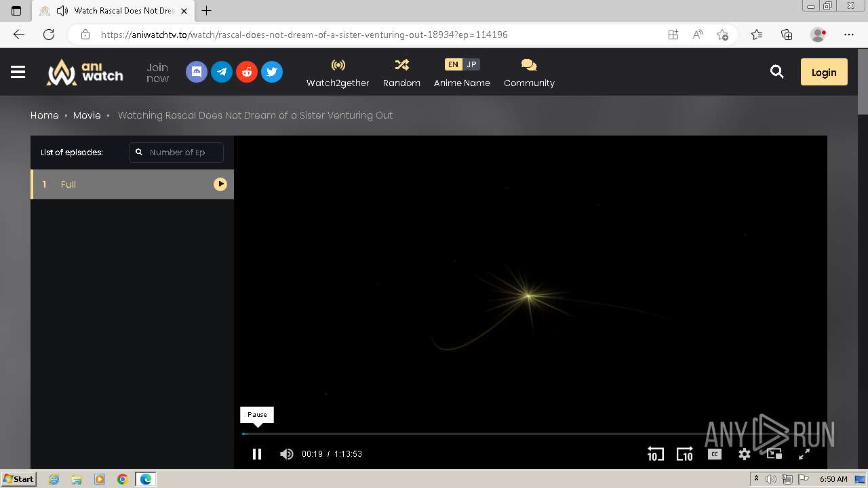The image size is (868, 488).
Task: Open the hamburger side menu
Action: (x=18, y=72)
